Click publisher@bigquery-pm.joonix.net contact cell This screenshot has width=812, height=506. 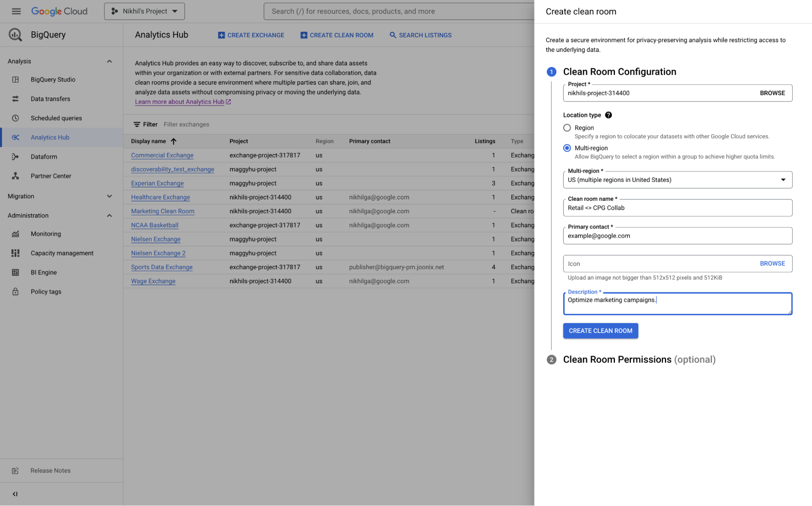point(396,267)
